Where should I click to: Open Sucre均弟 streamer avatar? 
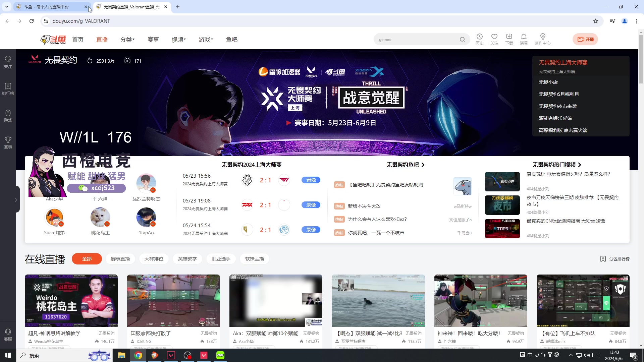click(54, 217)
